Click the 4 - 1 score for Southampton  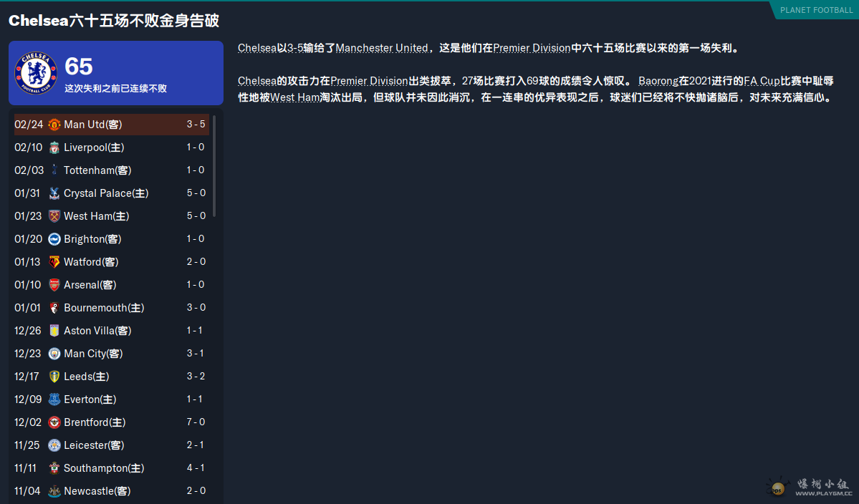coord(196,468)
